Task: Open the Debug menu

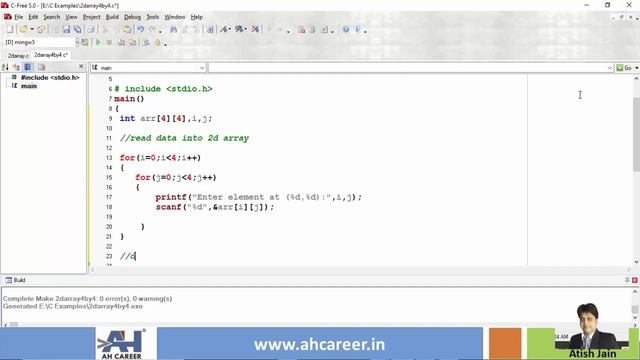Action: click(x=132, y=17)
